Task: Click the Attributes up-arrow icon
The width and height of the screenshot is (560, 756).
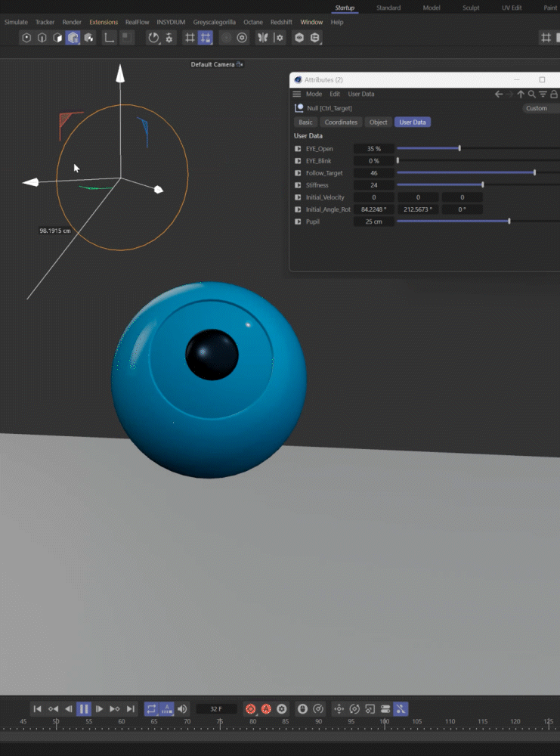Action: tap(521, 94)
